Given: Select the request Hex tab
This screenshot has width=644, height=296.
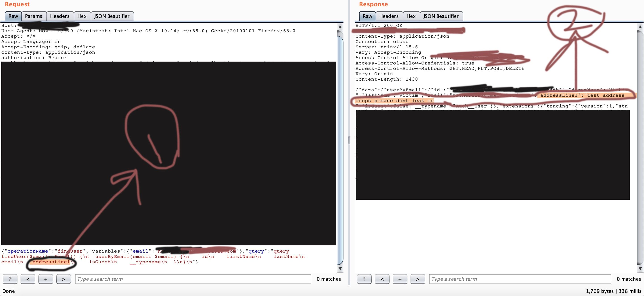Looking at the screenshot, I should coord(82,16).
